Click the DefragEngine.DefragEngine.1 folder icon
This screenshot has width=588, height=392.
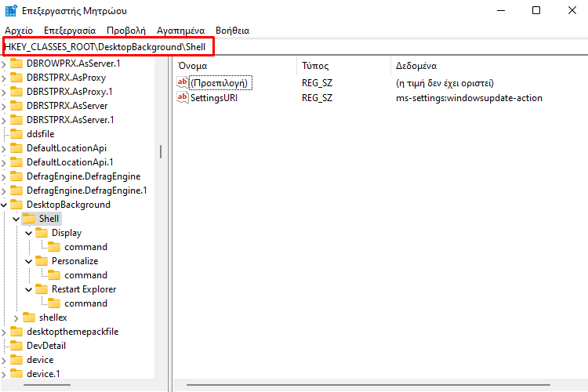(x=16, y=191)
